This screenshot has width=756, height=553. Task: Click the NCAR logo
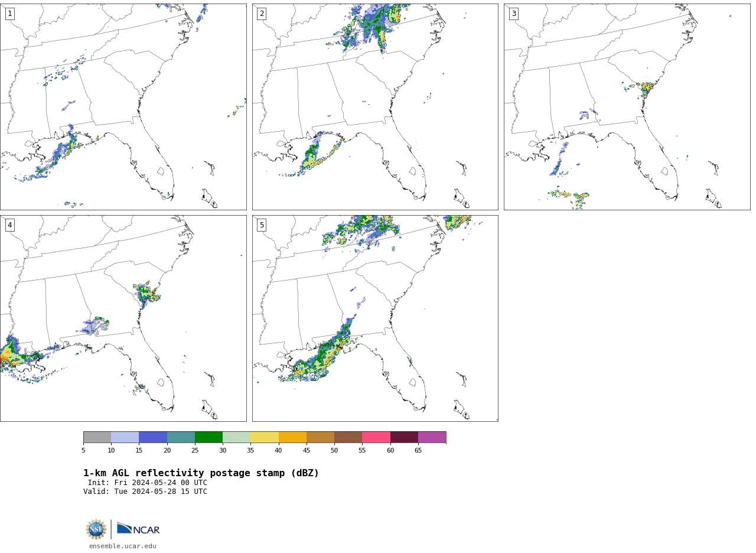(x=138, y=529)
